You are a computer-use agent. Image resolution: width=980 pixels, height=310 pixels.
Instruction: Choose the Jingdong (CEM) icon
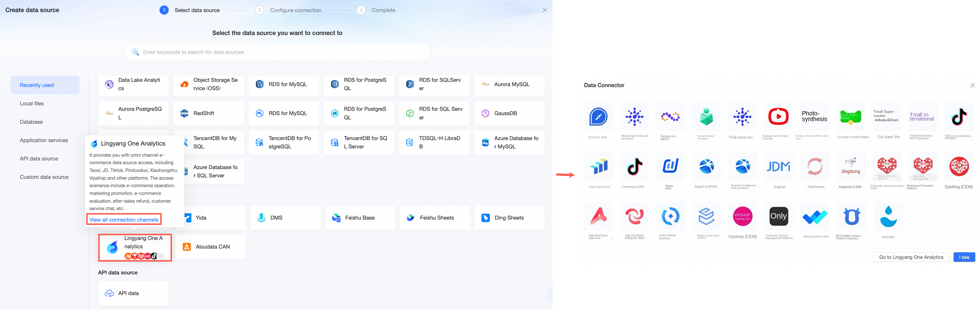pyautogui.click(x=851, y=166)
